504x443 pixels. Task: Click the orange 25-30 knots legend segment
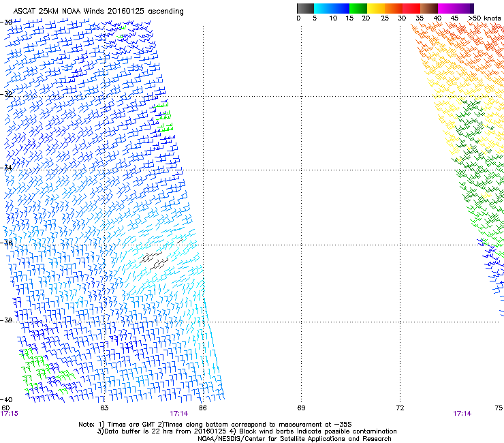(394, 8)
